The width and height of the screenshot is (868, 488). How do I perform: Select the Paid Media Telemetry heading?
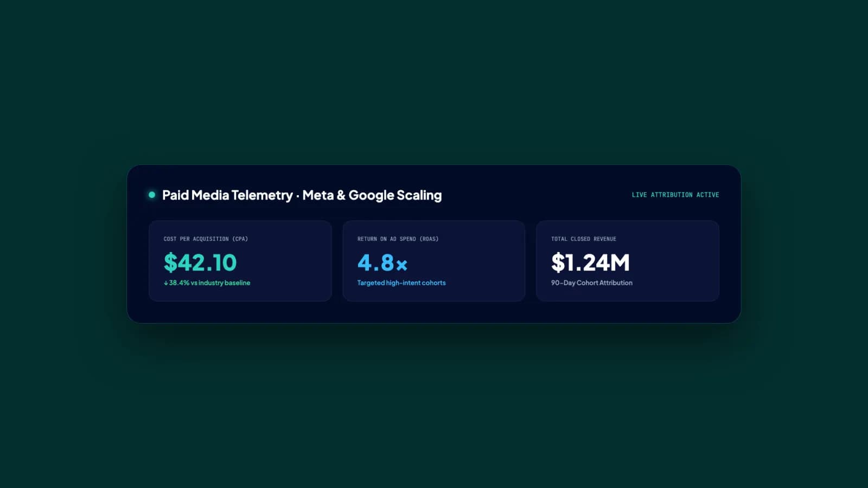coord(302,195)
